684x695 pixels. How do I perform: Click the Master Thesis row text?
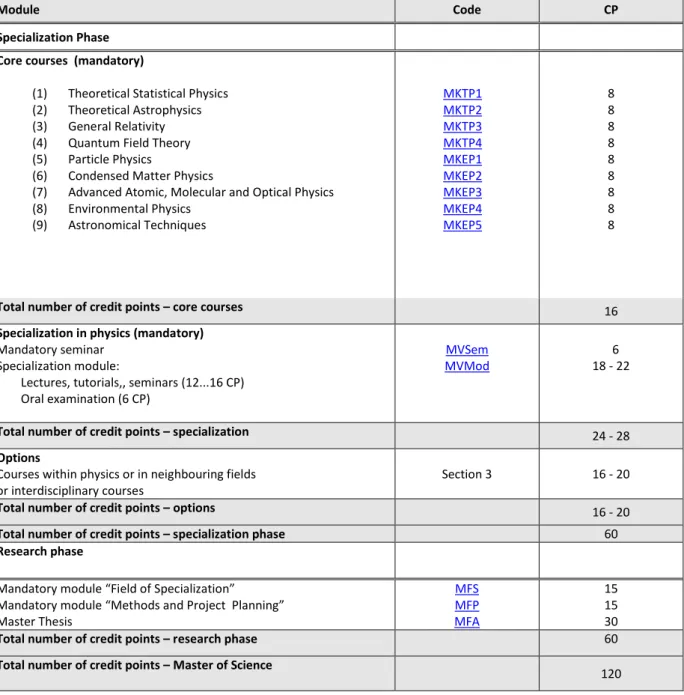tap(36, 621)
